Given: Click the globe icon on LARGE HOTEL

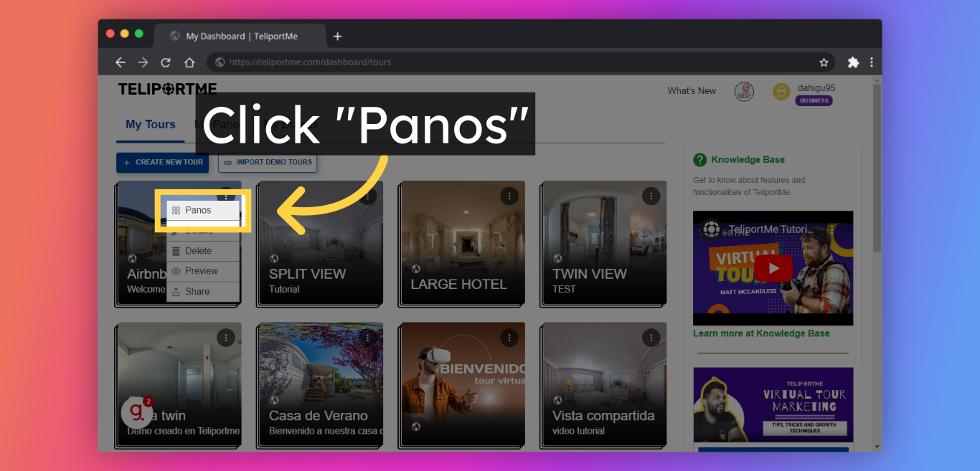Looking at the screenshot, I should tap(415, 269).
